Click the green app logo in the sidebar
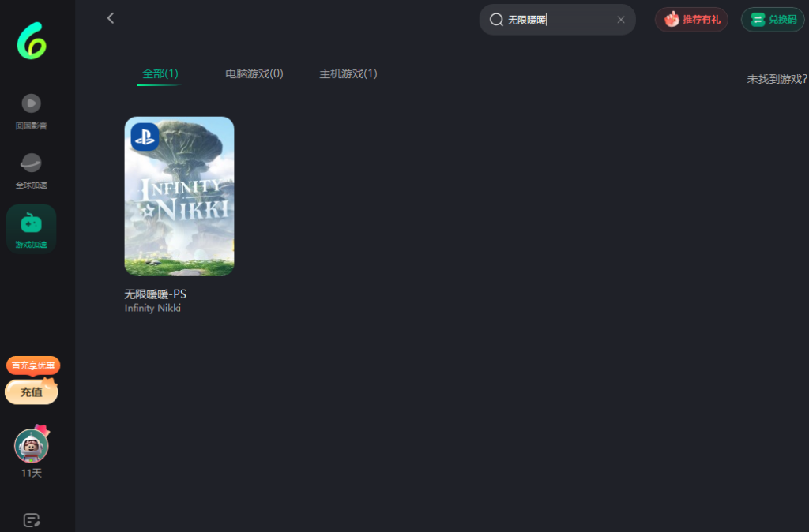809x532 pixels. 32,41
